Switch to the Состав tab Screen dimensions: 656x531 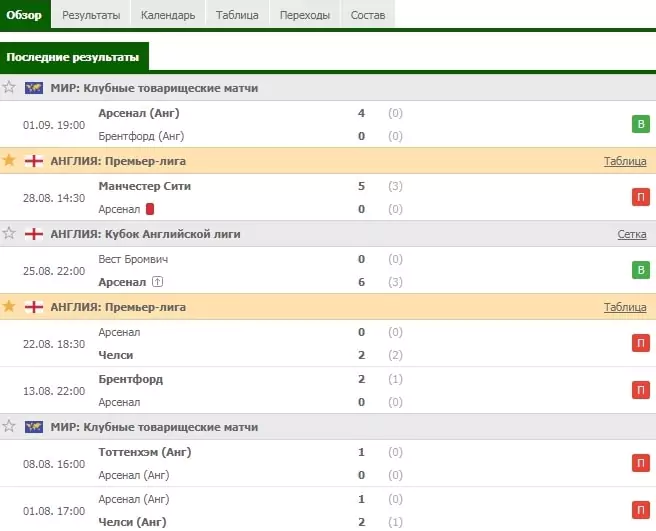pos(368,15)
